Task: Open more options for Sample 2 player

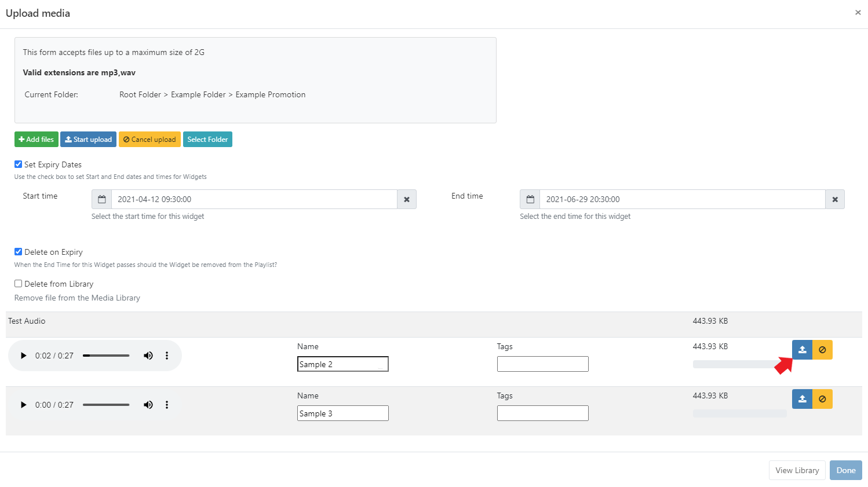Action: [x=167, y=356]
